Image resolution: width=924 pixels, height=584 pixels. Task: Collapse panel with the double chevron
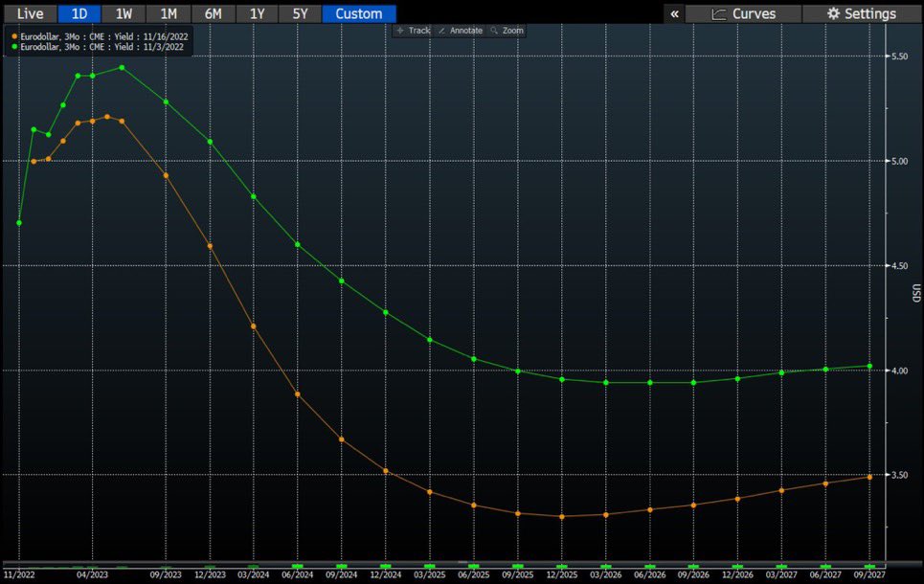pyautogui.click(x=674, y=13)
